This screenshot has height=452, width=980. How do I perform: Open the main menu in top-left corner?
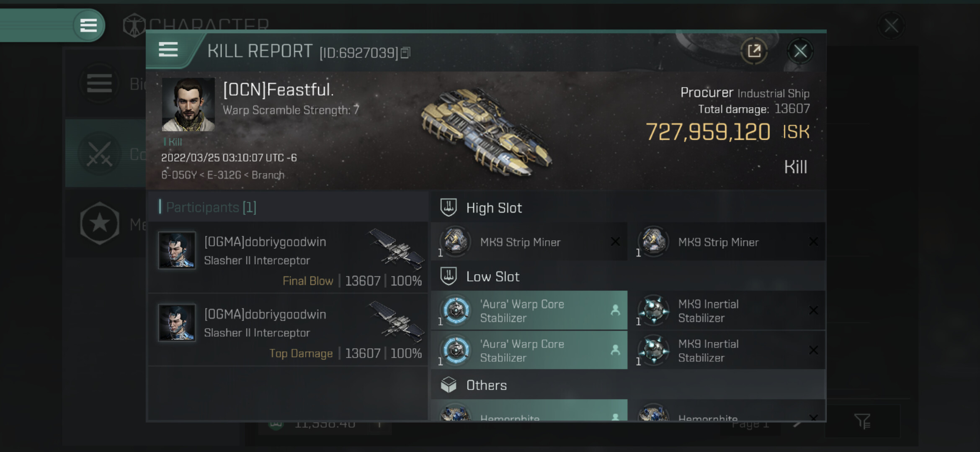[88, 26]
